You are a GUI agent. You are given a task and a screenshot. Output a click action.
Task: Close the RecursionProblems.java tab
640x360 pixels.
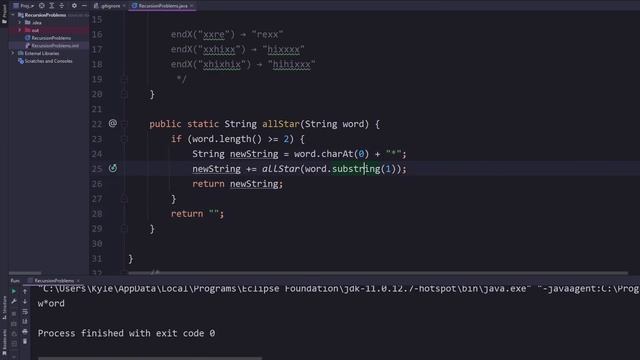(192, 6)
